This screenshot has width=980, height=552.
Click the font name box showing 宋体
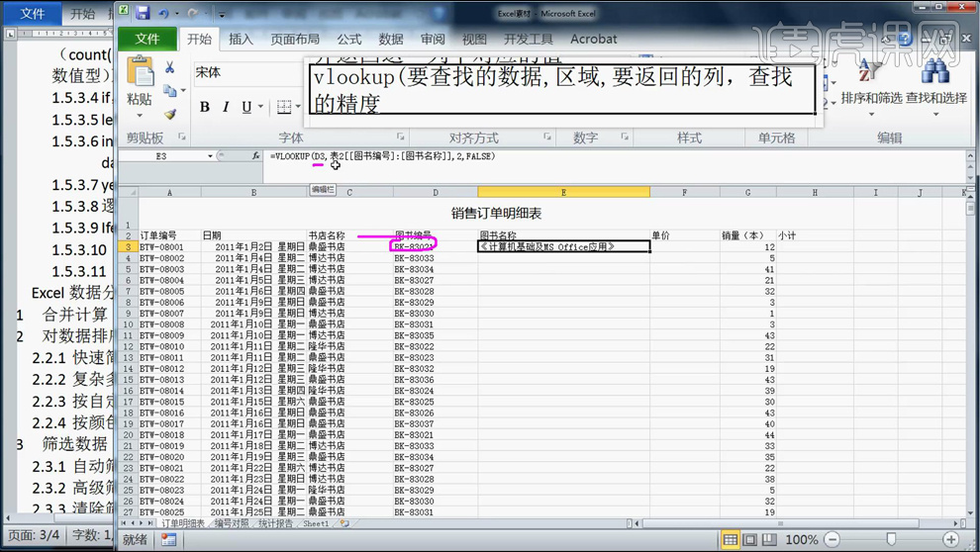[x=247, y=72]
